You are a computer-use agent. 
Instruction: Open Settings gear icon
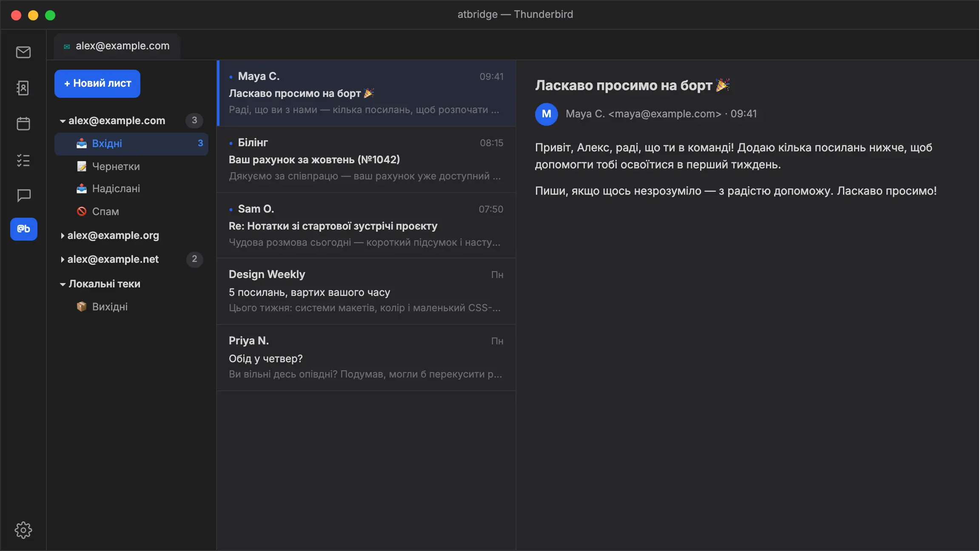(x=23, y=530)
